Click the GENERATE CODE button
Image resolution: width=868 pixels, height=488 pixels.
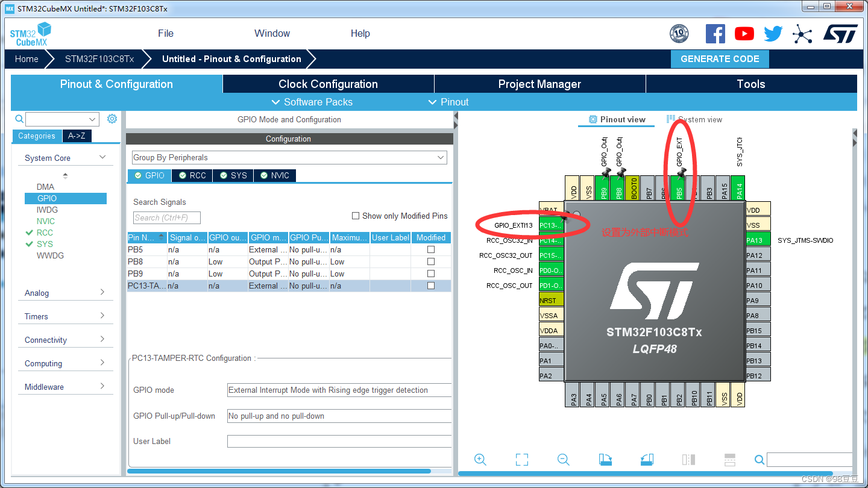(x=720, y=59)
